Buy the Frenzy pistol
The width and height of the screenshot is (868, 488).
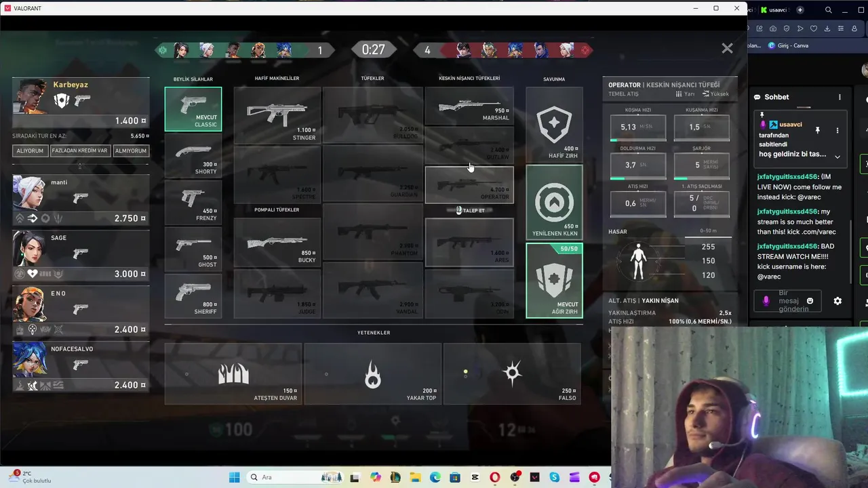pos(193,203)
